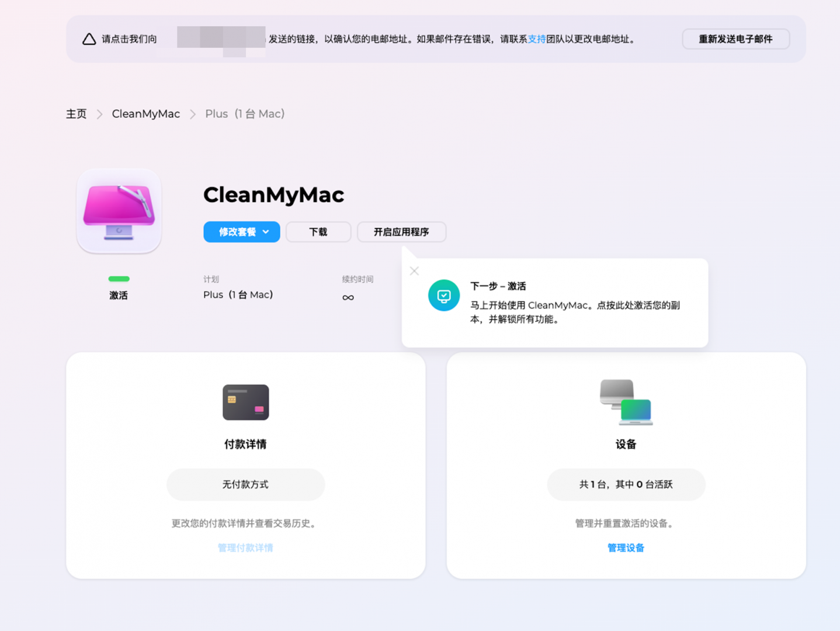Open 管理付款详情 payment details link
This screenshot has height=631, width=840.
point(245,548)
